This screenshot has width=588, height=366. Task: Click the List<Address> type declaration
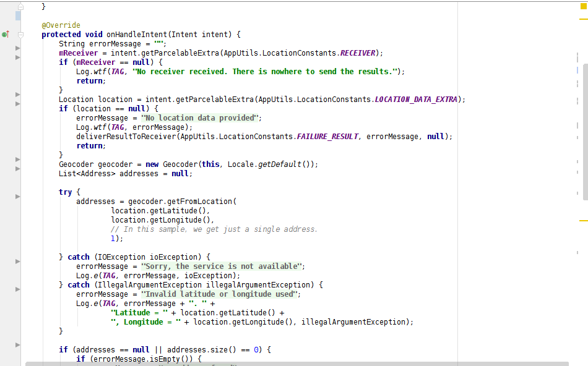pos(87,174)
